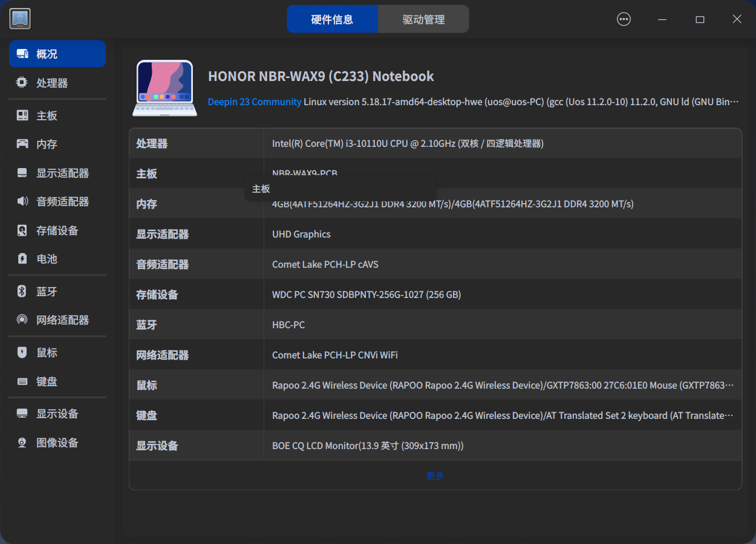
Task: Click the 鼠标 mouse icon in sidebar
Action: point(22,352)
